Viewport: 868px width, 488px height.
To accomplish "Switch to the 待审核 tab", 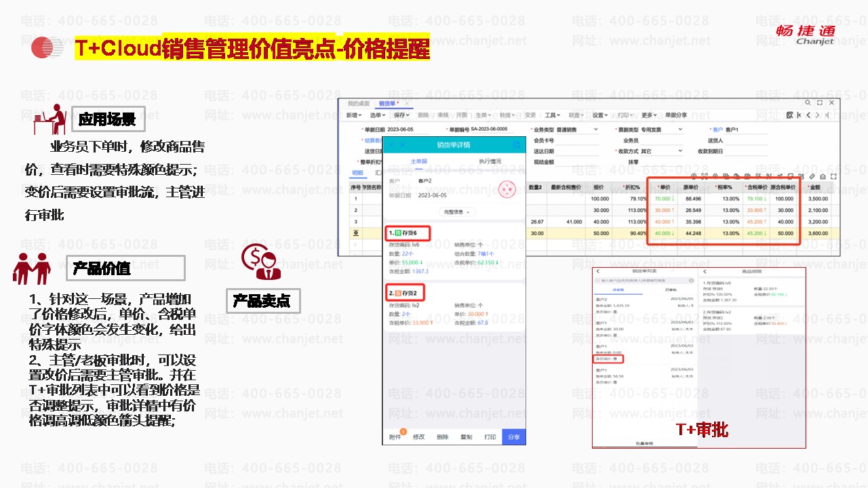I will (618, 289).
